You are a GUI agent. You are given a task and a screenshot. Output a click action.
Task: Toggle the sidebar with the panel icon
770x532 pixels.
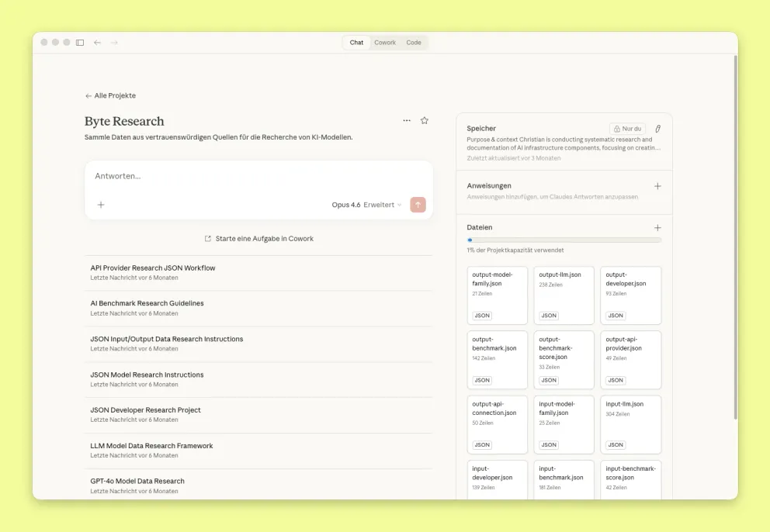point(80,43)
